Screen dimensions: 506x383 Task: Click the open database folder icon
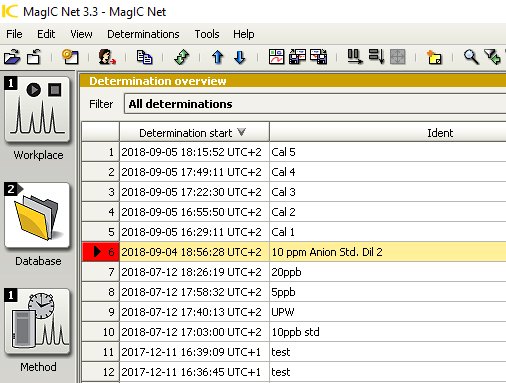(12, 57)
